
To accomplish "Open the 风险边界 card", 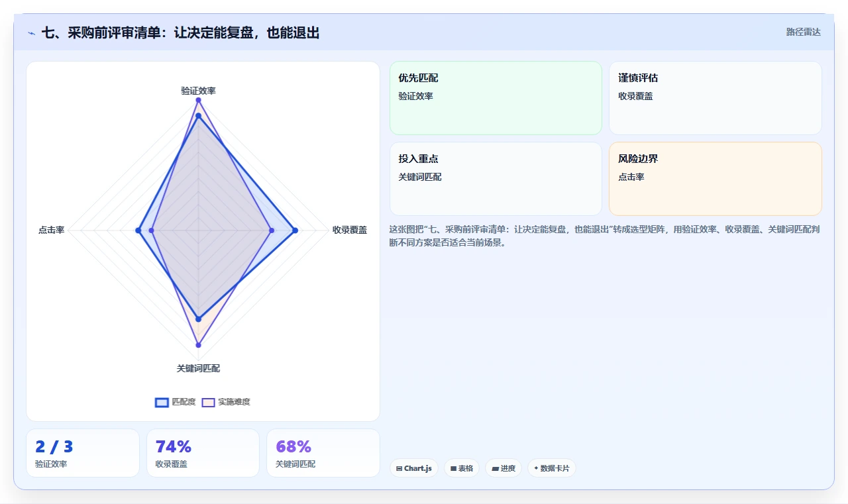I will point(715,179).
